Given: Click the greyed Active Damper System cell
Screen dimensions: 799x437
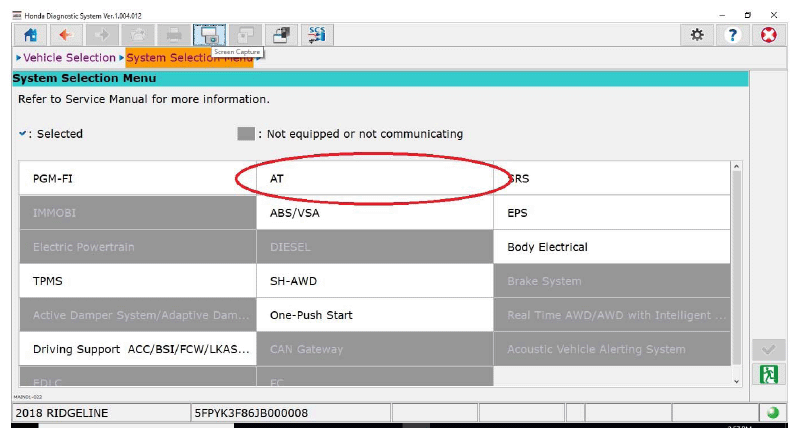Looking at the screenshot, I should (x=138, y=315).
